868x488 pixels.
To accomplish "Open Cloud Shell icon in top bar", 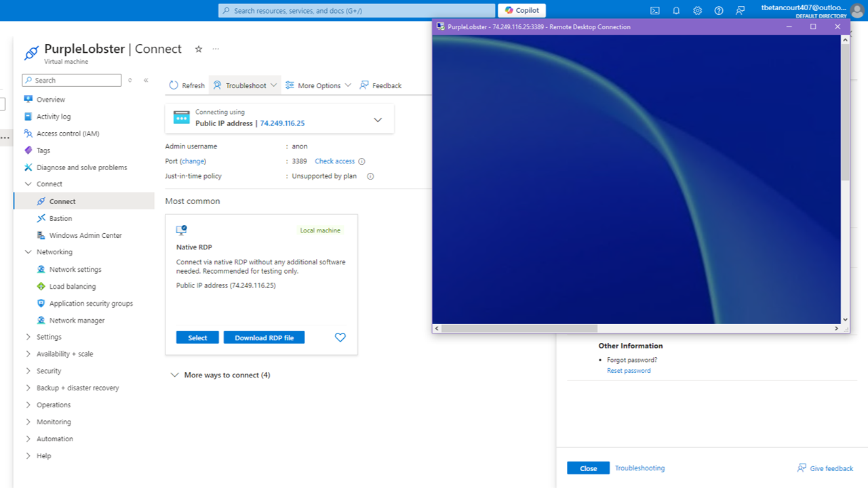I will click(654, 10).
